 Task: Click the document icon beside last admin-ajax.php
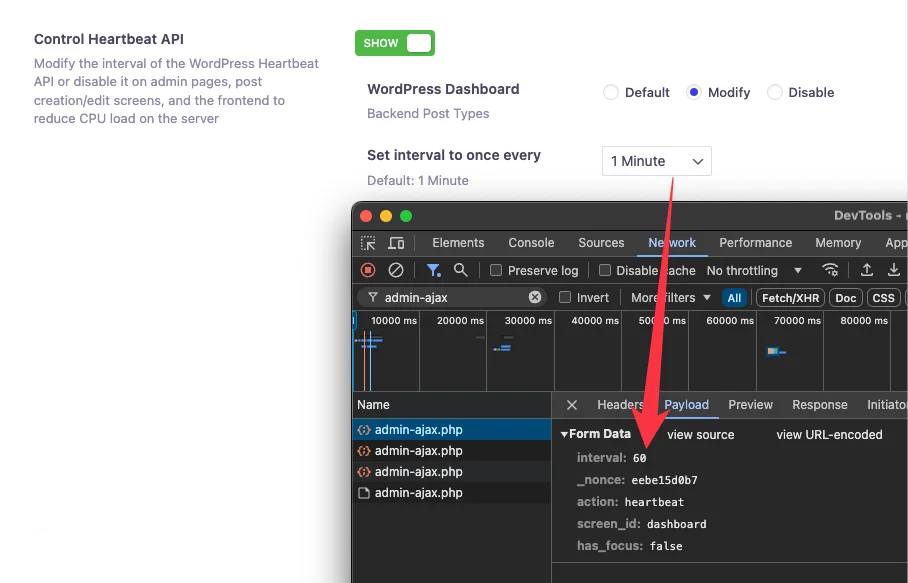pyautogui.click(x=364, y=493)
